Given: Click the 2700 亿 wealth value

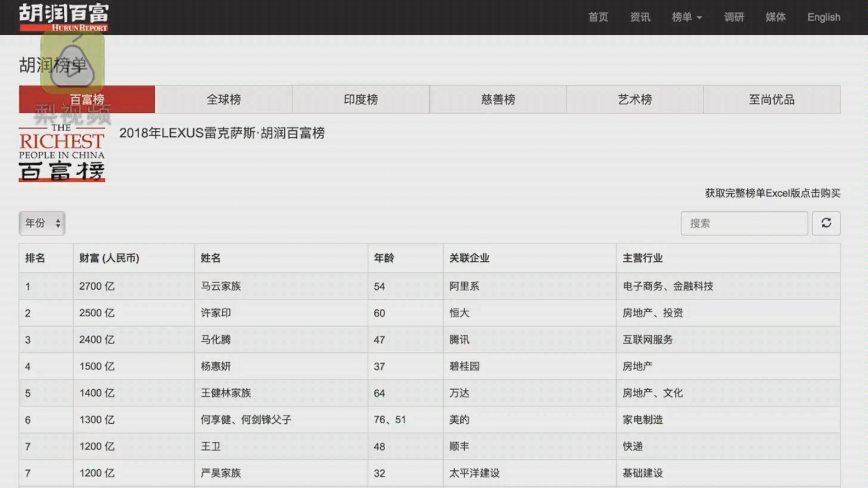Looking at the screenshot, I should 97,286.
